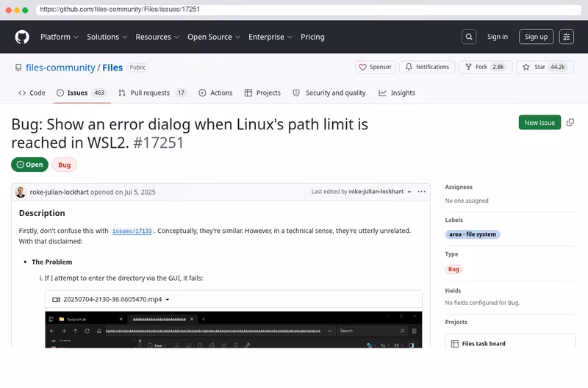Click the Star icon

[526, 67]
